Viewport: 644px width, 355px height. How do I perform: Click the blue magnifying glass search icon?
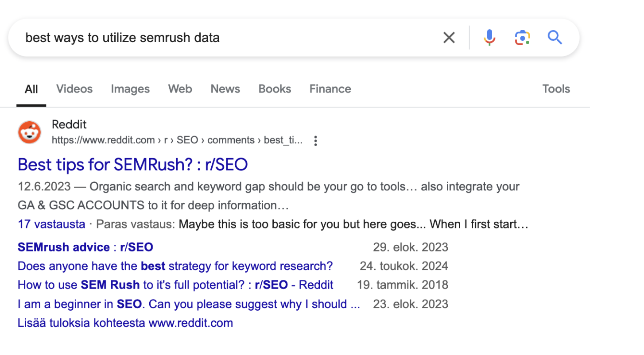[555, 38]
